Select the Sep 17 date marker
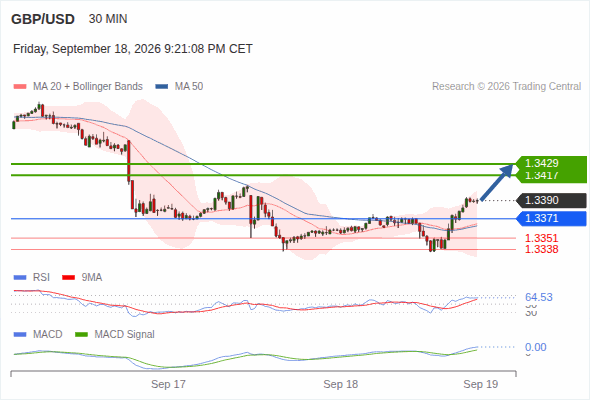Image resolution: width=590 pixels, height=400 pixels. click(x=168, y=384)
